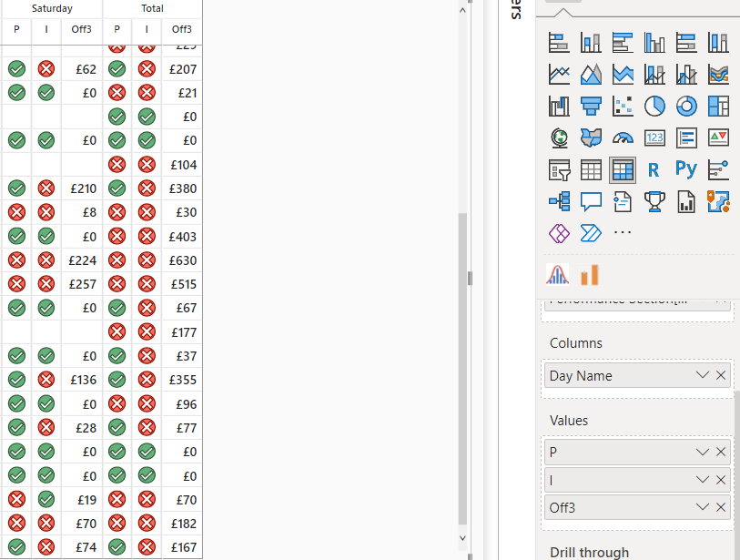Choose Line and clustered column chart
Screen dimensions: 740x560
click(x=686, y=74)
